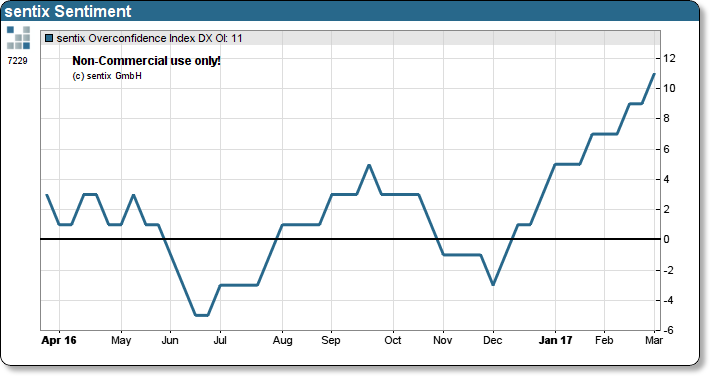
Task: Select the Jun label on time axis
Action: [x=170, y=340]
